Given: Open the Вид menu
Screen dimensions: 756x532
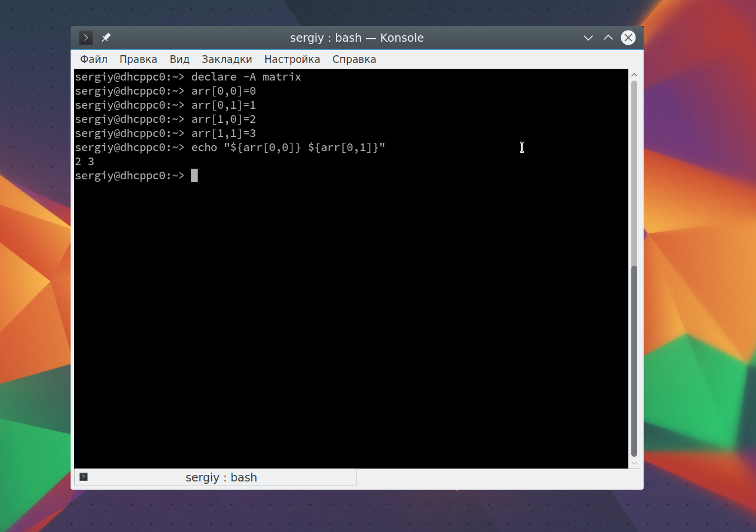Looking at the screenshot, I should (x=179, y=59).
